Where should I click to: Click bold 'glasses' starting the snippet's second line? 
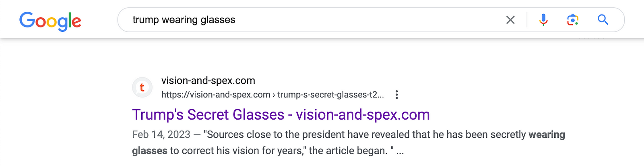150,151
